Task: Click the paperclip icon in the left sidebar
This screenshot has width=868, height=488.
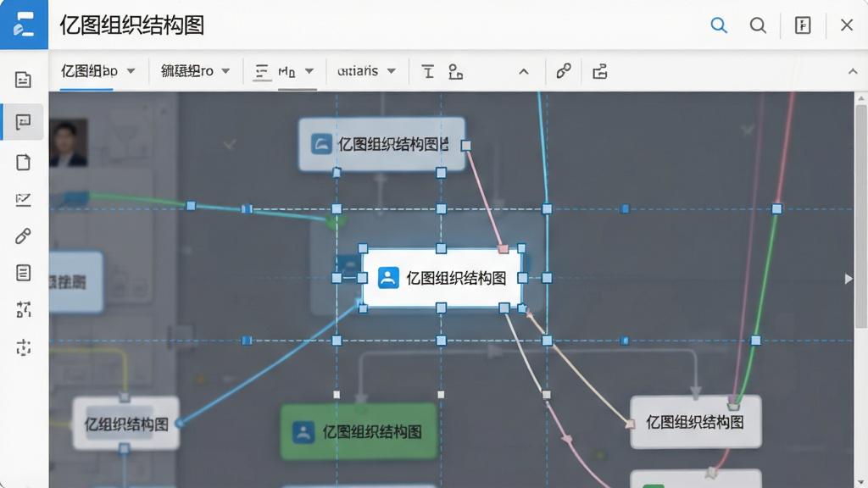Action: click(23, 236)
